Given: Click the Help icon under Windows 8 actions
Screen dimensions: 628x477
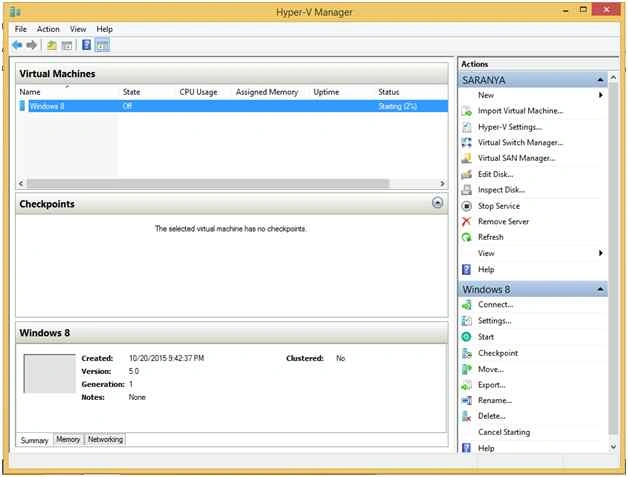Looking at the screenshot, I should (x=466, y=448).
